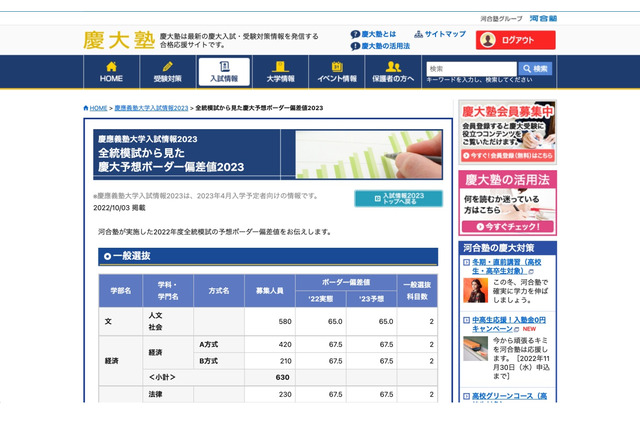Screen dimensions: 640x426
Task: Open the HOME navigation tab
Action: click(111, 72)
